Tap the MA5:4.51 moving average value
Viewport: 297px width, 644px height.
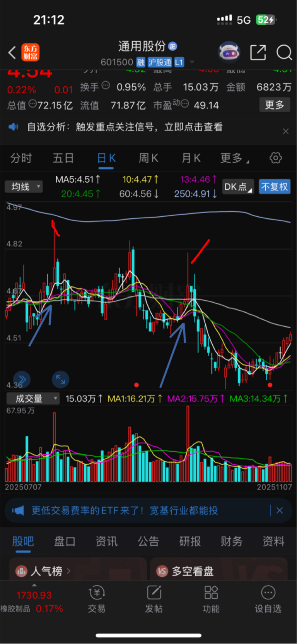(x=78, y=180)
